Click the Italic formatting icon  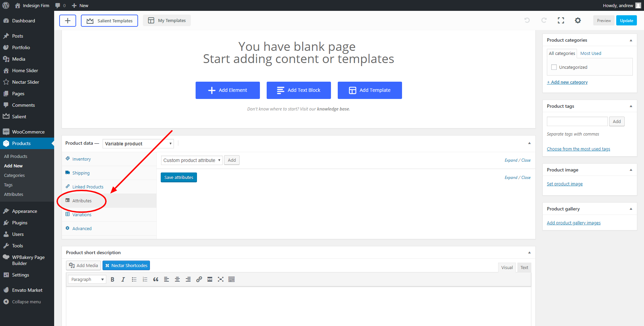pyautogui.click(x=123, y=279)
